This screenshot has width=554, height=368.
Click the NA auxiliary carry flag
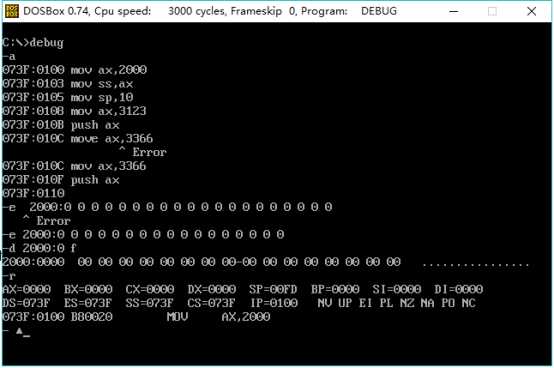click(x=428, y=303)
